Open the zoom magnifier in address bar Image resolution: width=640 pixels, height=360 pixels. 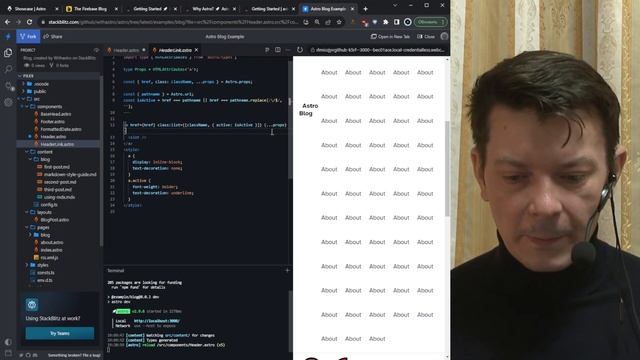(317, 22)
